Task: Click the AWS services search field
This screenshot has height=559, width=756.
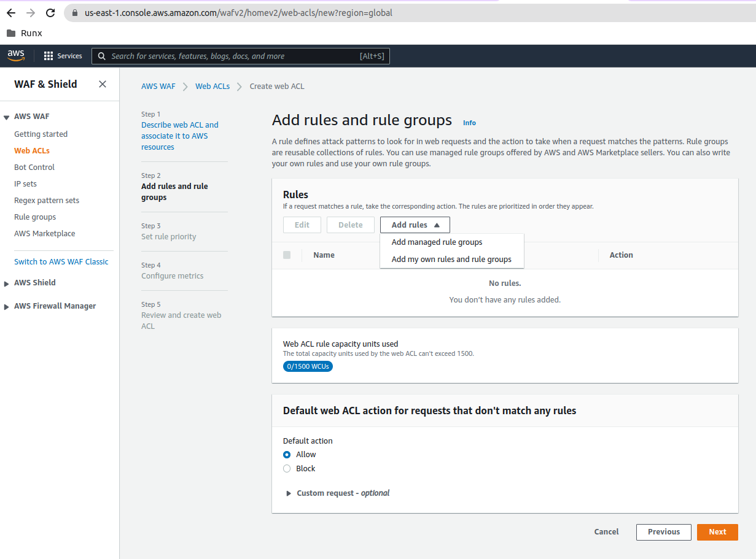Action: tap(233, 56)
